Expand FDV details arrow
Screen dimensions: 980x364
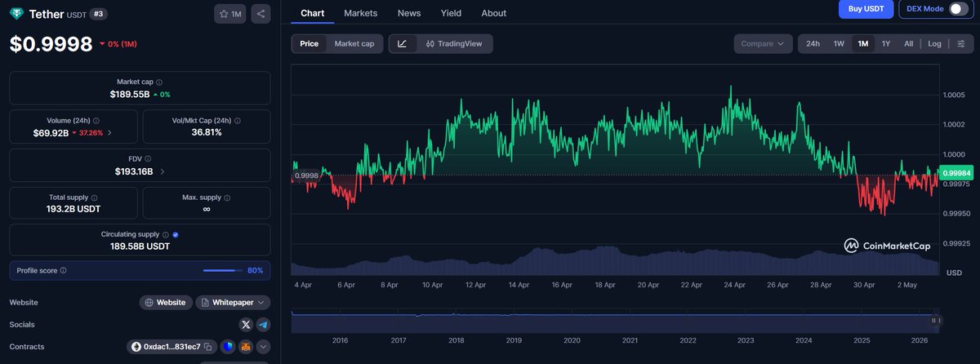(x=162, y=171)
